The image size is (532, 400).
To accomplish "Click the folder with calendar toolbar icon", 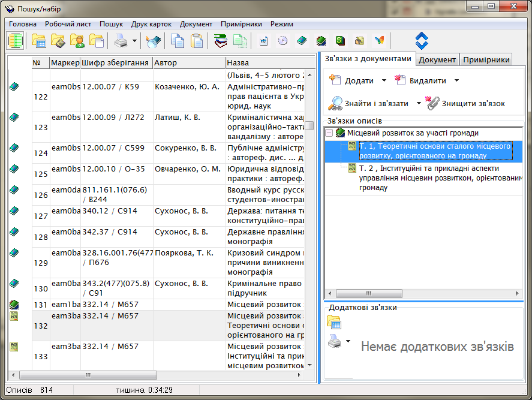I will pos(39,41).
